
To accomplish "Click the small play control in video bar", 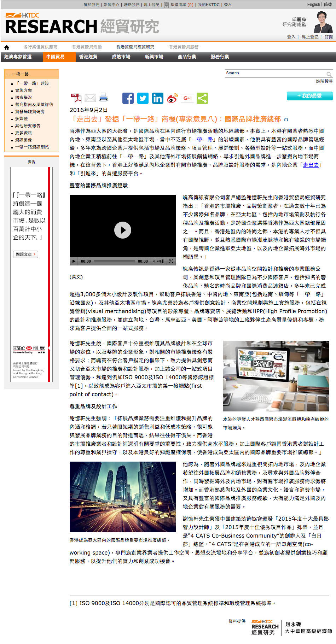I will tap(74, 261).
